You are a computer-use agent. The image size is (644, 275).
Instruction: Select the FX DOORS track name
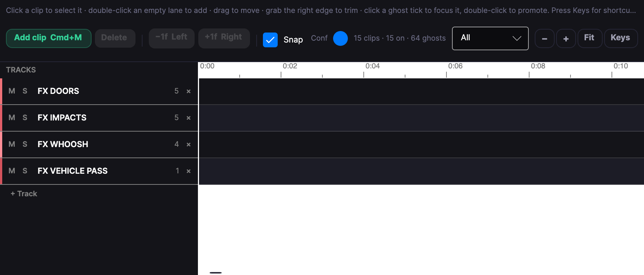(58, 91)
